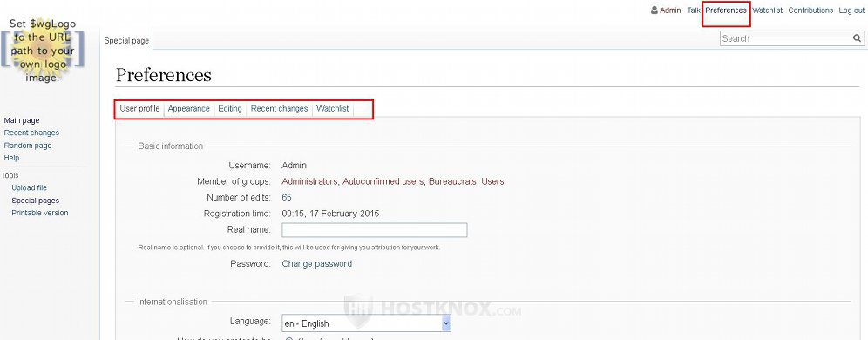Click in the Search box

click(786, 38)
